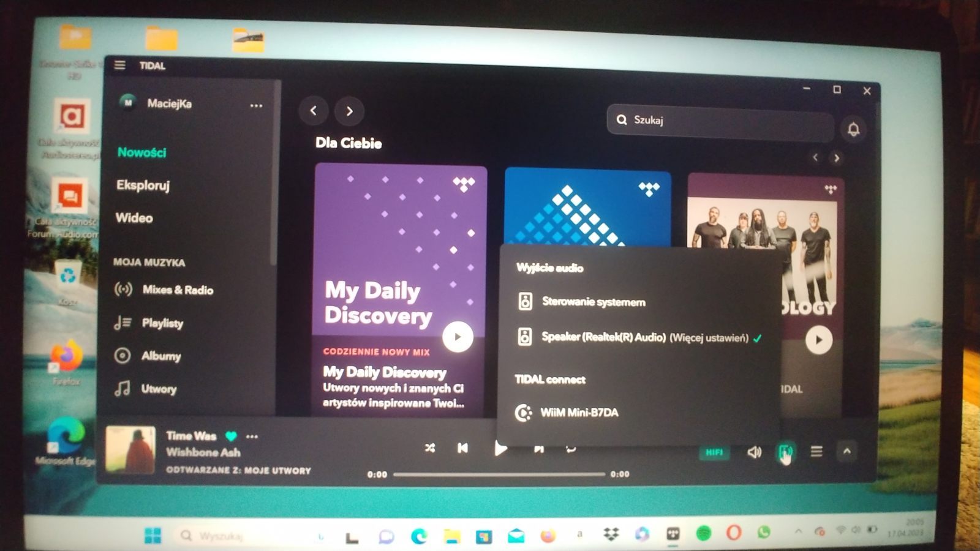Open the play queue list

[x=816, y=452]
